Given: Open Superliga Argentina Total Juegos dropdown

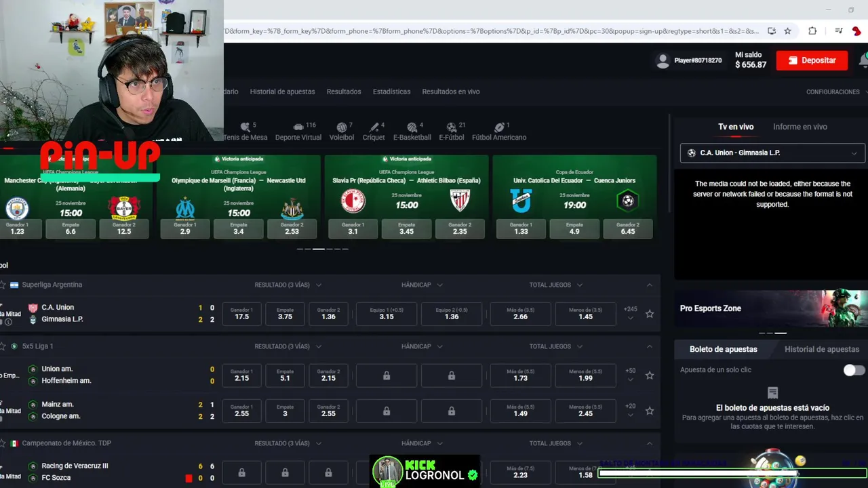Looking at the screenshot, I should 556,285.
